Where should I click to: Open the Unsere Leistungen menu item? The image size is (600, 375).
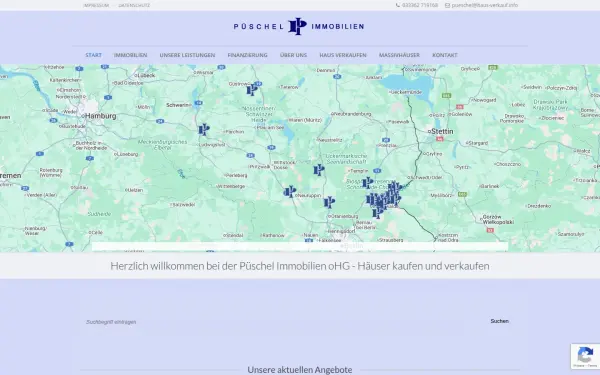click(x=188, y=55)
